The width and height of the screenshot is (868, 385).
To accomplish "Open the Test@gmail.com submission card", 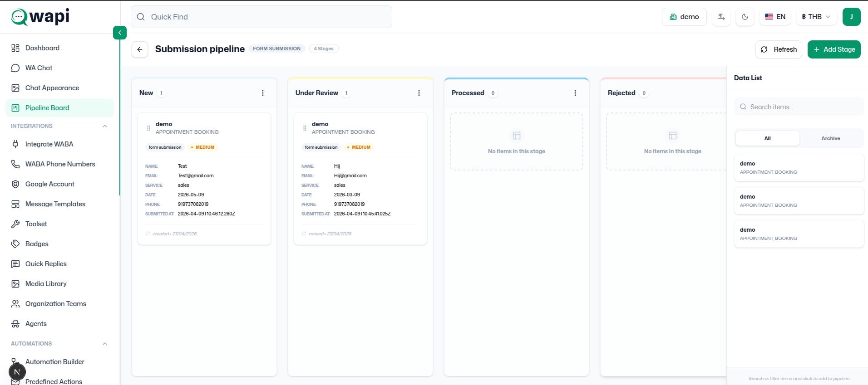I will point(204,179).
